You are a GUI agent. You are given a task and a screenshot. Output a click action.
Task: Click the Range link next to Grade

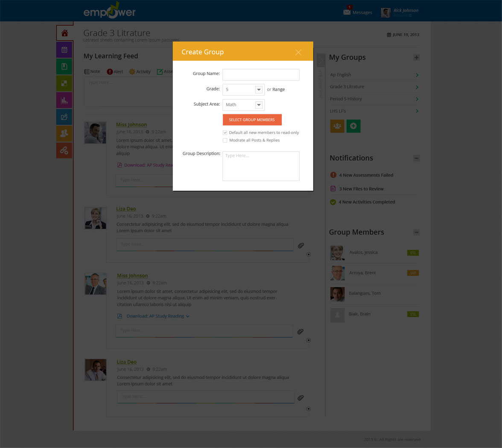click(278, 90)
